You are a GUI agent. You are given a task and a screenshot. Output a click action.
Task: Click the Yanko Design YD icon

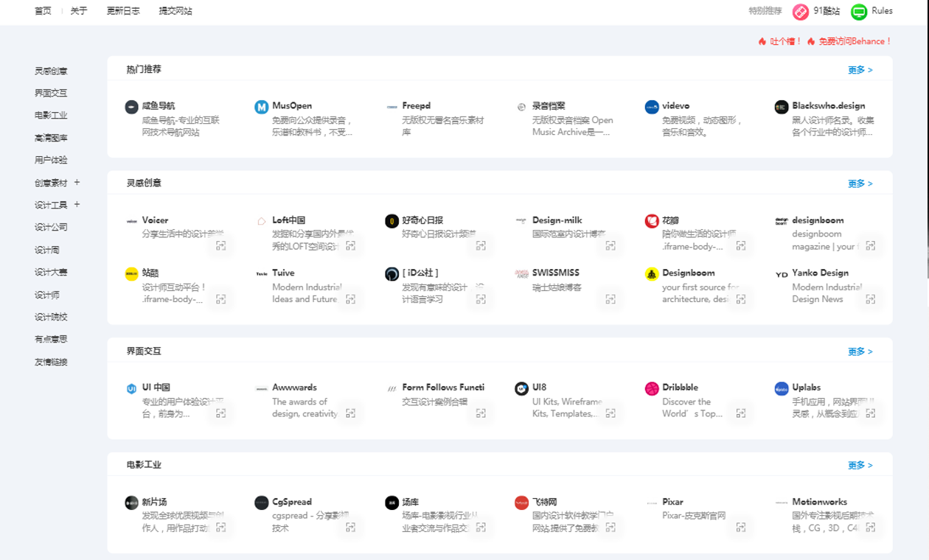click(x=782, y=274)
